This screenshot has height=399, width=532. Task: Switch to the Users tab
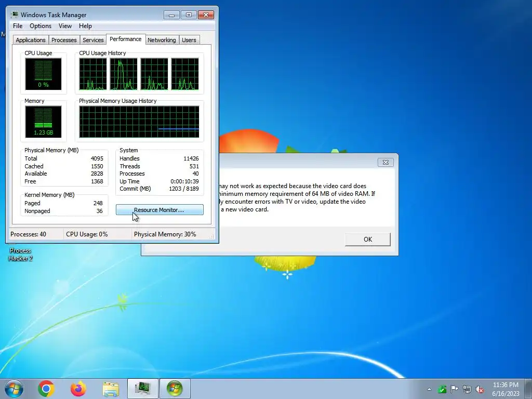[189, 39]
